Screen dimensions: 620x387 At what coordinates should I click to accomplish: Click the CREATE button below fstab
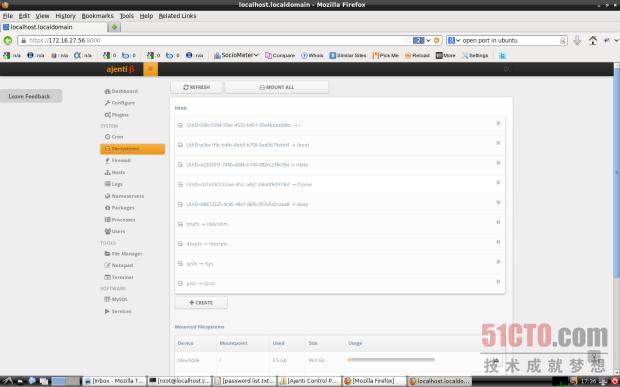point(201,303)
